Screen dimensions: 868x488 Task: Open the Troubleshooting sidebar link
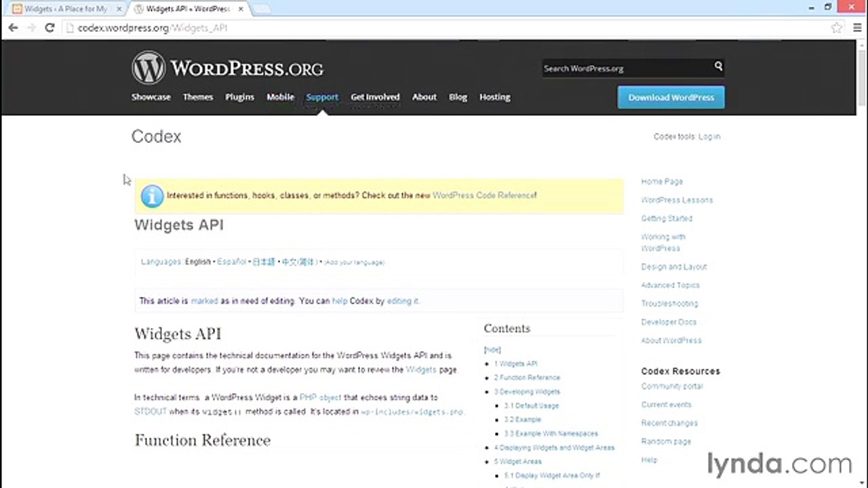pyautogui.click(x=669, y=304)
